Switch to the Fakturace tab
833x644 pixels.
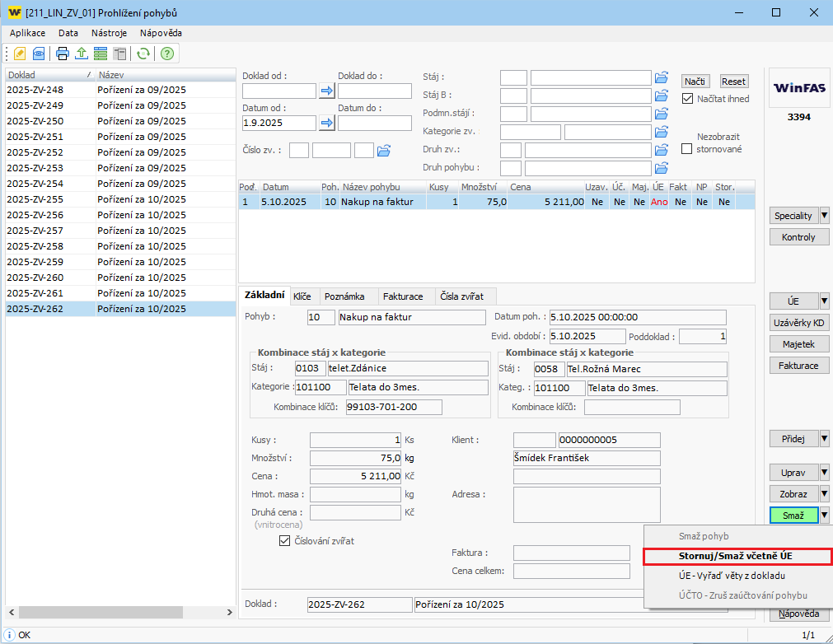coord(403,296)
